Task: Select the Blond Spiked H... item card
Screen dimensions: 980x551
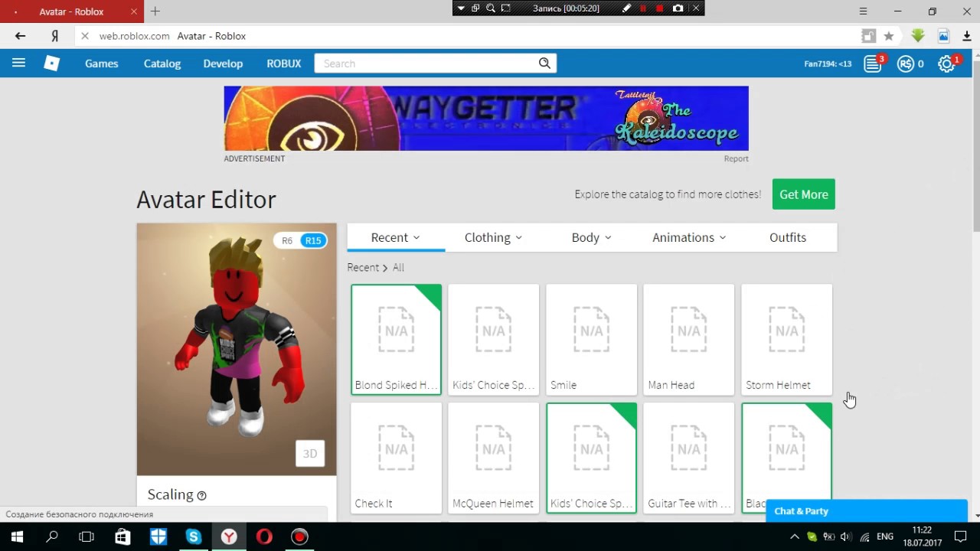Action: [396, 340]
